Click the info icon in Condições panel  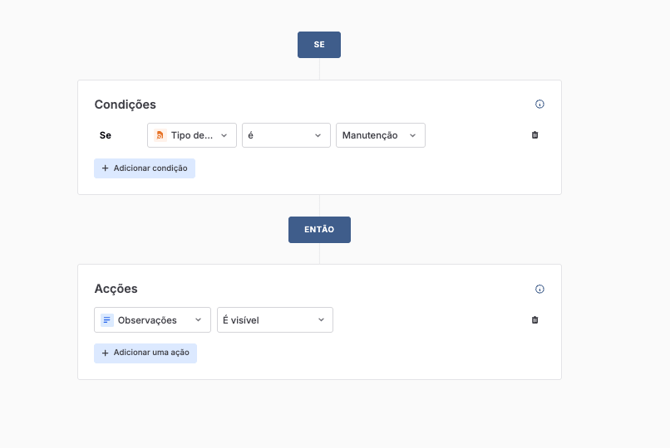540,104
